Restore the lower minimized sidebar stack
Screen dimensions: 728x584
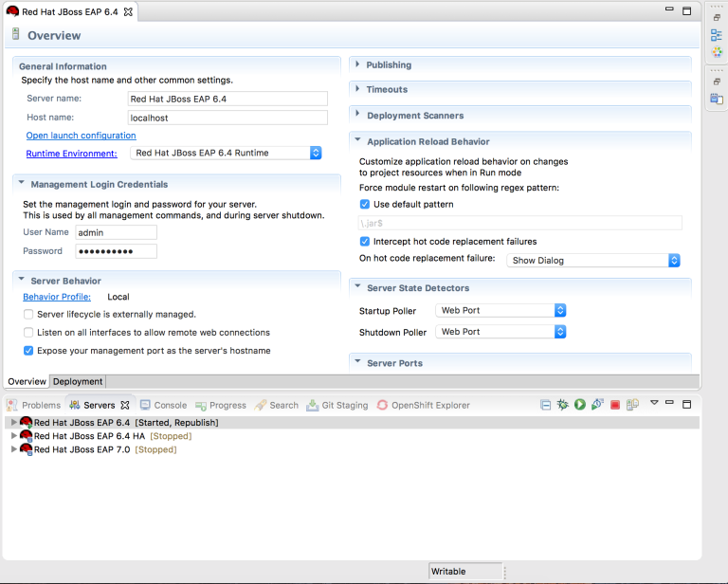(717, 82)
